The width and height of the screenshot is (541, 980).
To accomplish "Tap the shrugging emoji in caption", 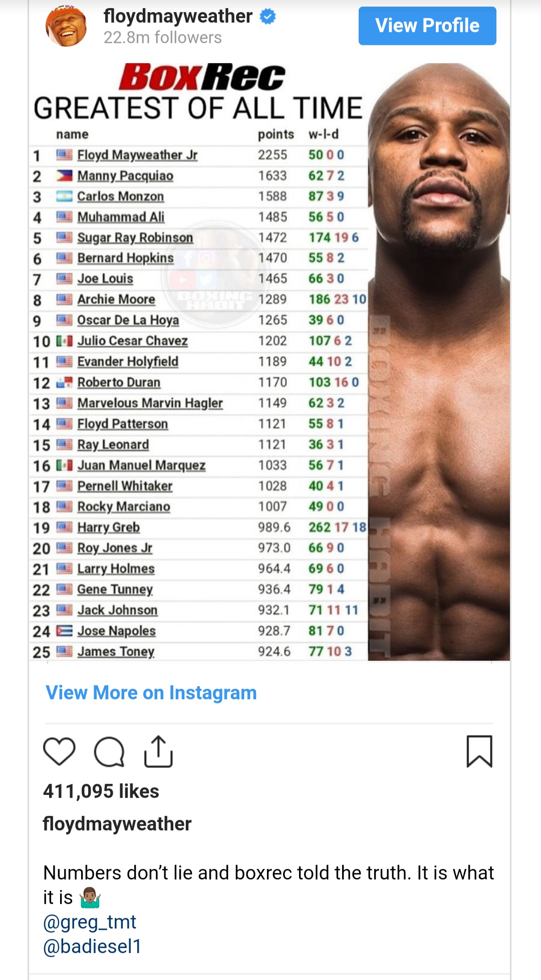I will (x=91, y=897).
